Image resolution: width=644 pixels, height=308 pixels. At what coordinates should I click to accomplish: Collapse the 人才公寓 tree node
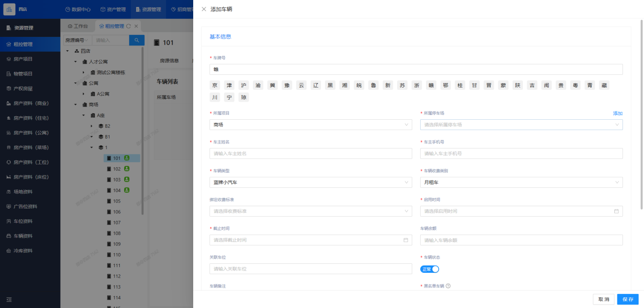coord(76,62)
